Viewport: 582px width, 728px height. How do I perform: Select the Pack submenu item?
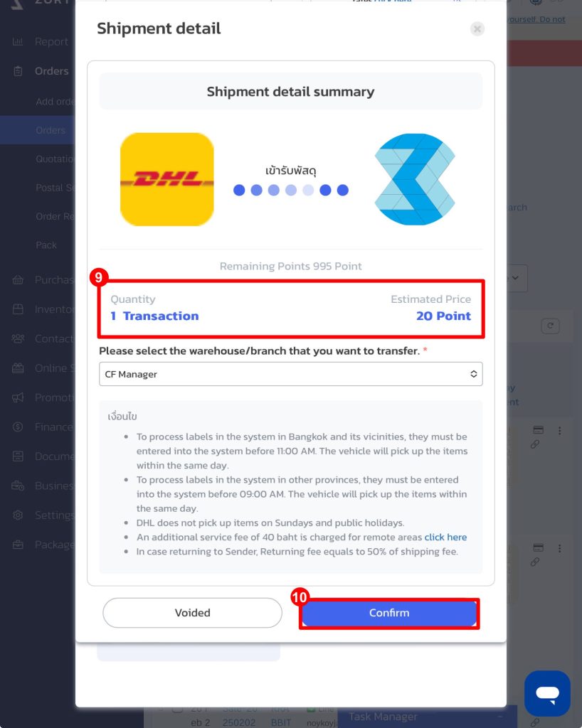46,245
